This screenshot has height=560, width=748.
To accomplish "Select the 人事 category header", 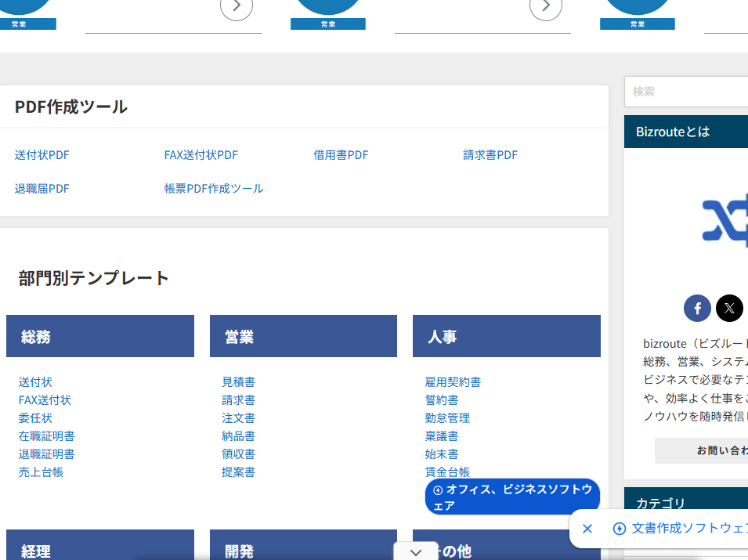I will [506, 337].
